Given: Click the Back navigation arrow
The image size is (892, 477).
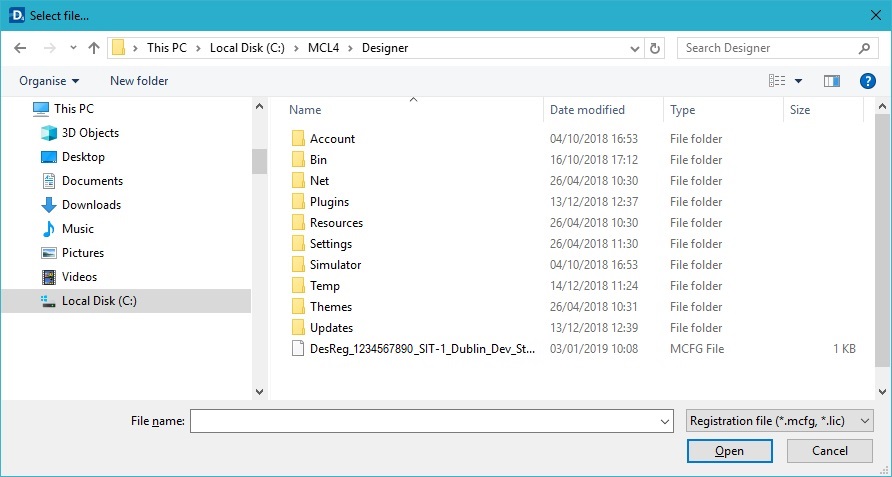Looking at the screenshot, I should click(x=20, y=48).
